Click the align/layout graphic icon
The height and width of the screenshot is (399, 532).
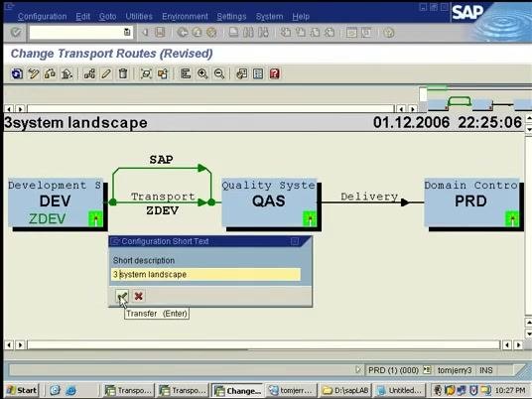(186, 73)
